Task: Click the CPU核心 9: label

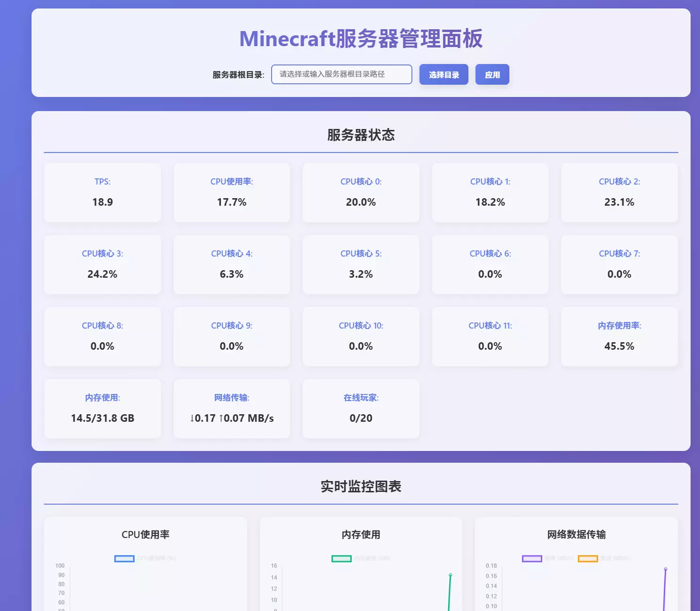Action: [232, 326]
